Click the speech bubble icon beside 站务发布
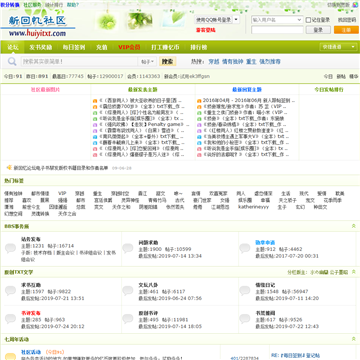Image resolution: width=360 pixels, height=360 pixels. (10, 248)
